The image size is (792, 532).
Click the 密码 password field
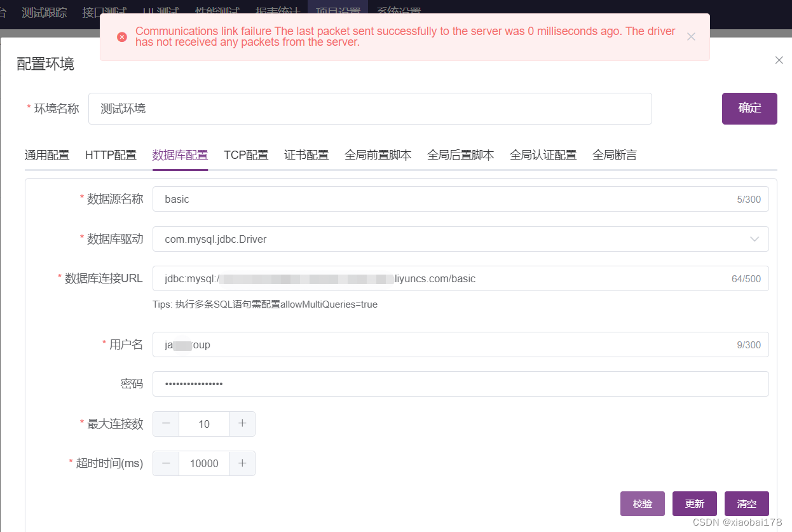coord(461,384)
